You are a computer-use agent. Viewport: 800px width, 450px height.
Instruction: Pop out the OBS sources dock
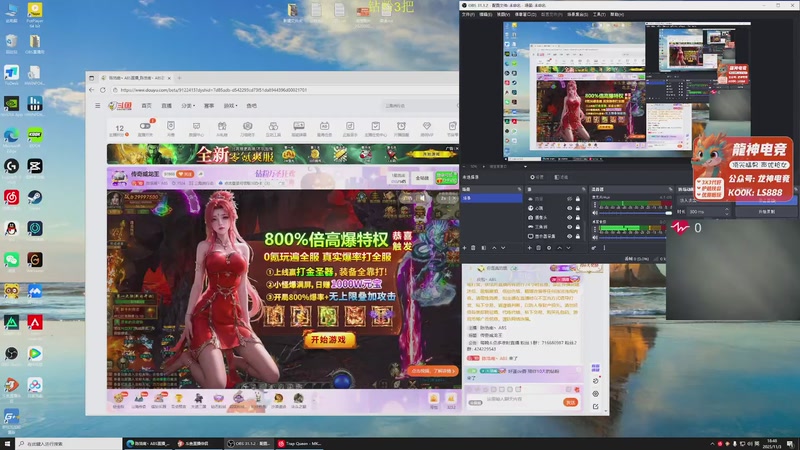click(x=584, y=189)
